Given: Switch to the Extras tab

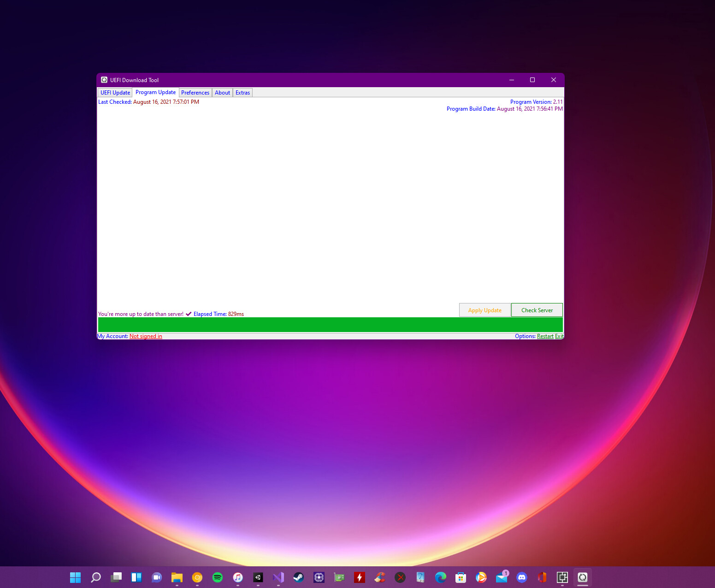Looking at the screenshot, I should [242, 93].
